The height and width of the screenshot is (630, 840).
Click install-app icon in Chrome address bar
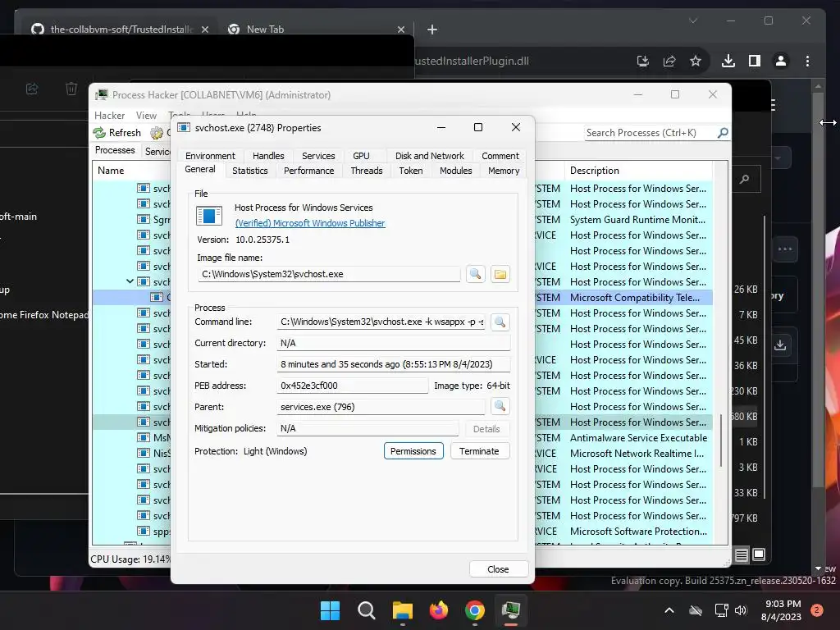[643, 61]
